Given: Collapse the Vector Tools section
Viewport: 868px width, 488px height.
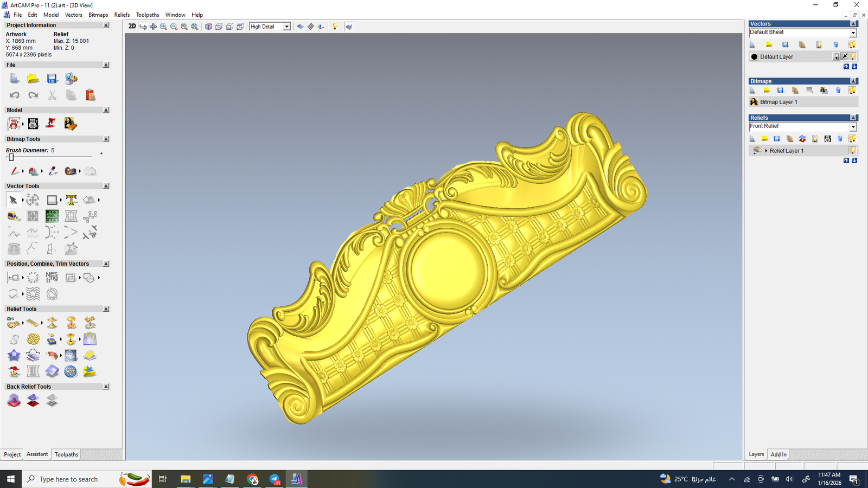Looking at the screenshot, I should [x=106, y=186].
